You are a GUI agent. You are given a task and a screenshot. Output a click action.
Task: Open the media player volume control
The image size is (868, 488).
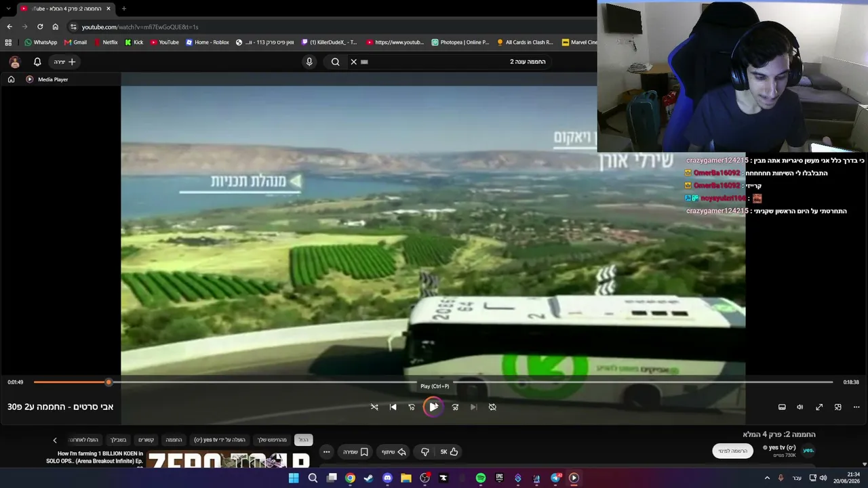coord(800,407)
